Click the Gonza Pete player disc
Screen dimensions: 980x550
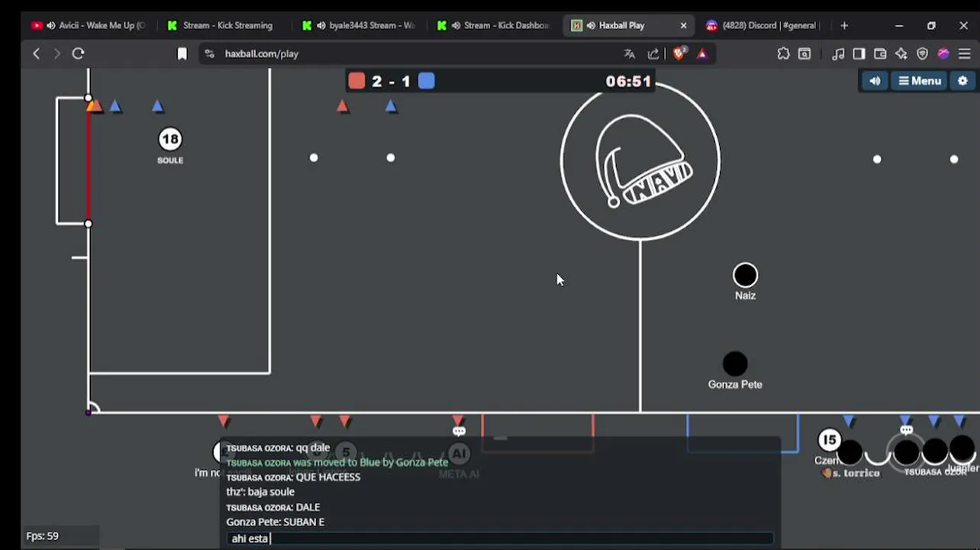click(735, 364)
